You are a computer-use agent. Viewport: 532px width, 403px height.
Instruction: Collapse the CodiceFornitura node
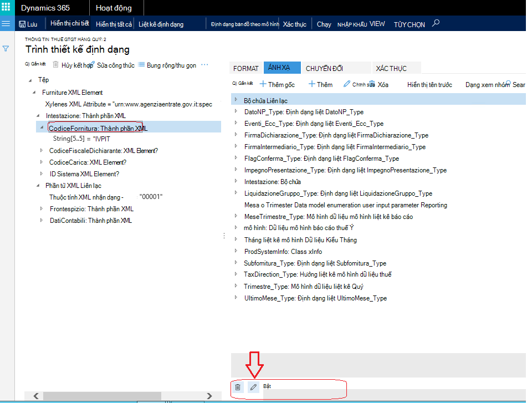click(42, 127)
